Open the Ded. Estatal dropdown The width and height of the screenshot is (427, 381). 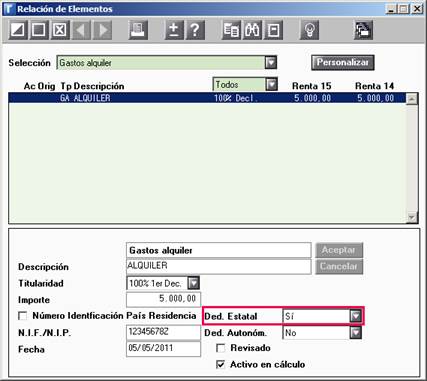[x=356, y=316]
